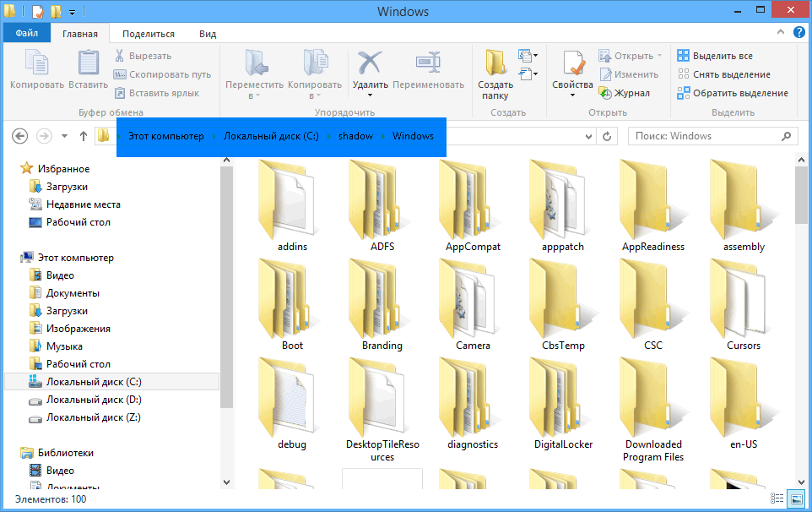Switch to details view in status bar

pyautogui.click(x=777, y=500)
